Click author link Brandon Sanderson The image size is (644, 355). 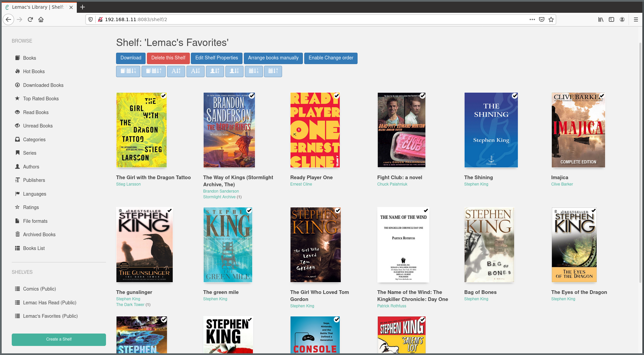coord(221,191)
